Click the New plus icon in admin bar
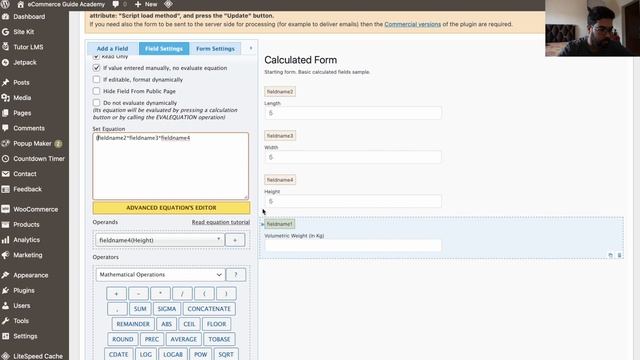 [x=138, y=4]
